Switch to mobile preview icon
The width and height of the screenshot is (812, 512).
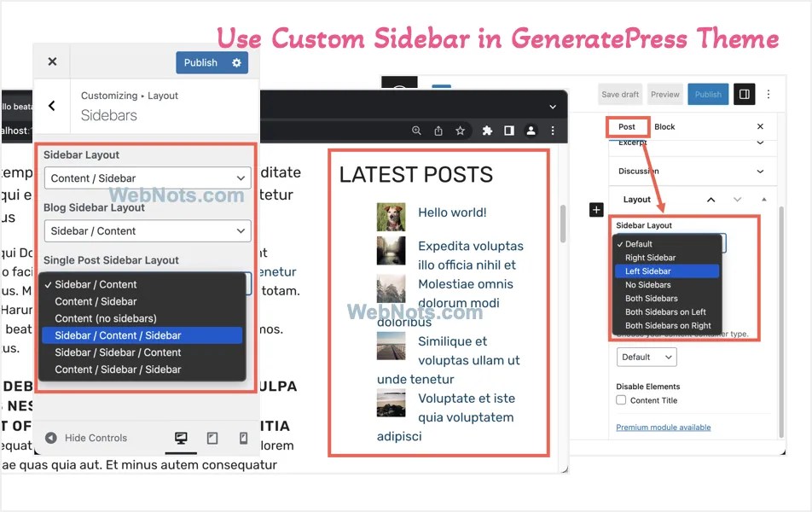(243, 439)
